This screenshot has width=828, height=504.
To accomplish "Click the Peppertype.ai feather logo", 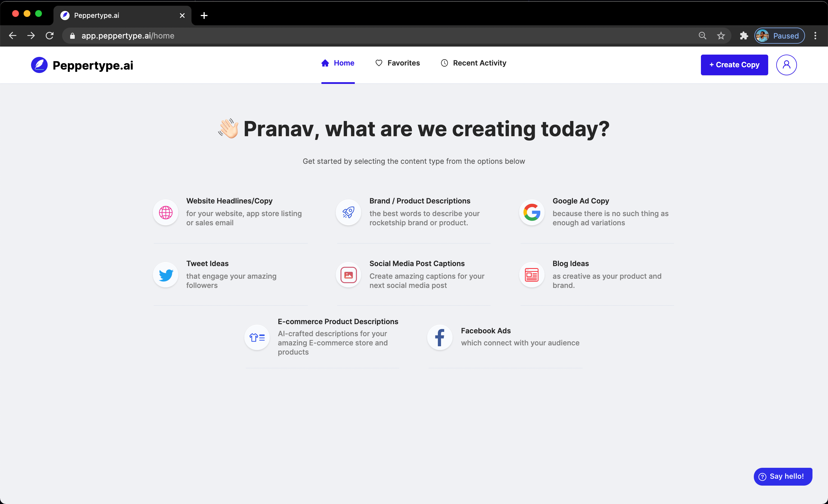I will [x=39, y=65].
